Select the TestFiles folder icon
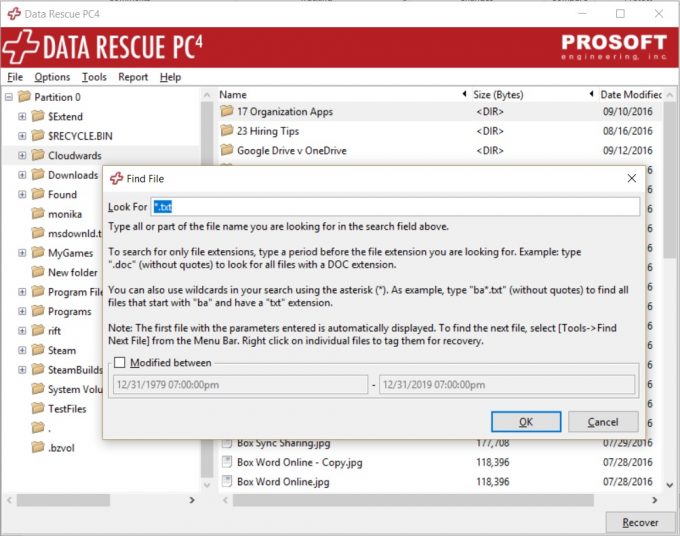The image size is (680, 536). [x=38, y=409]
